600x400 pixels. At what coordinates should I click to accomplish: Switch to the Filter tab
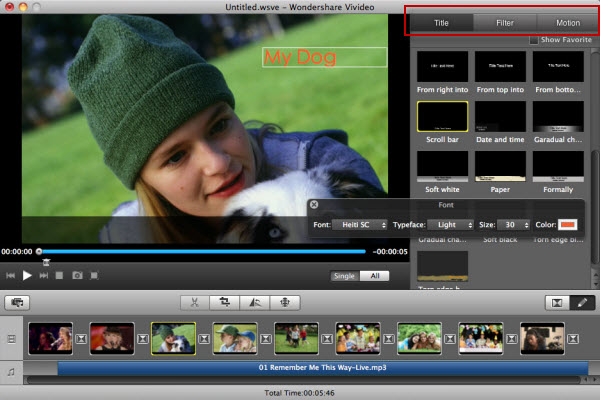pos(505,23)
